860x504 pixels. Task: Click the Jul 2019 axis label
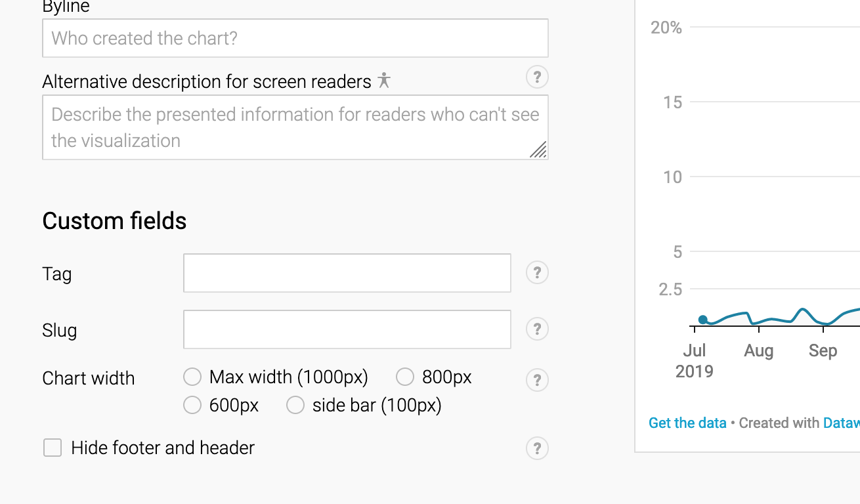tap(694, 361)
